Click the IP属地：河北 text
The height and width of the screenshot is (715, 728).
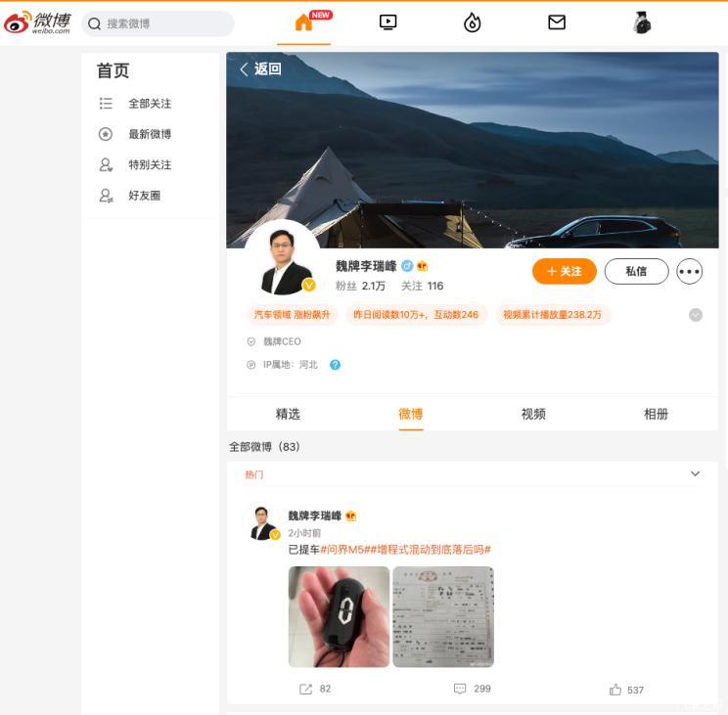coord(291,365)
